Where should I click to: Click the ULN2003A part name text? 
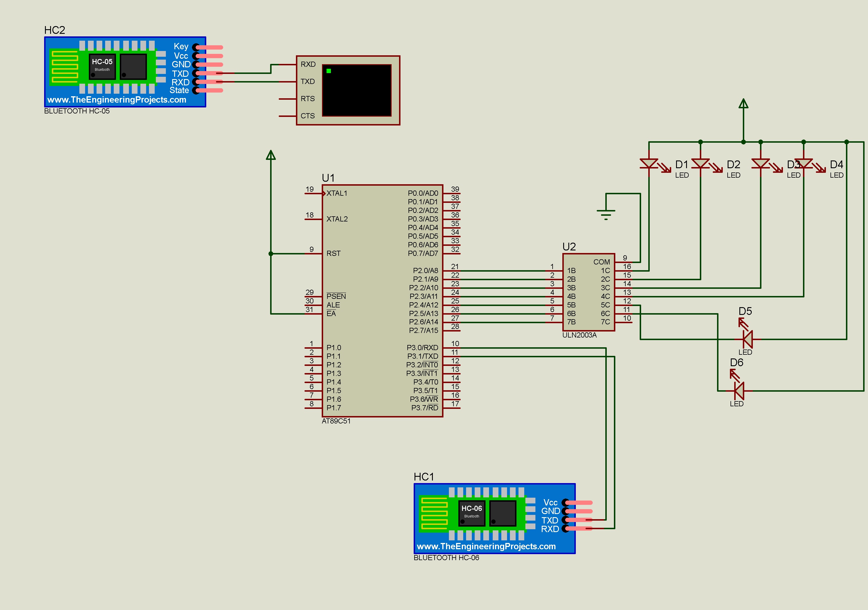coord(579,335)
